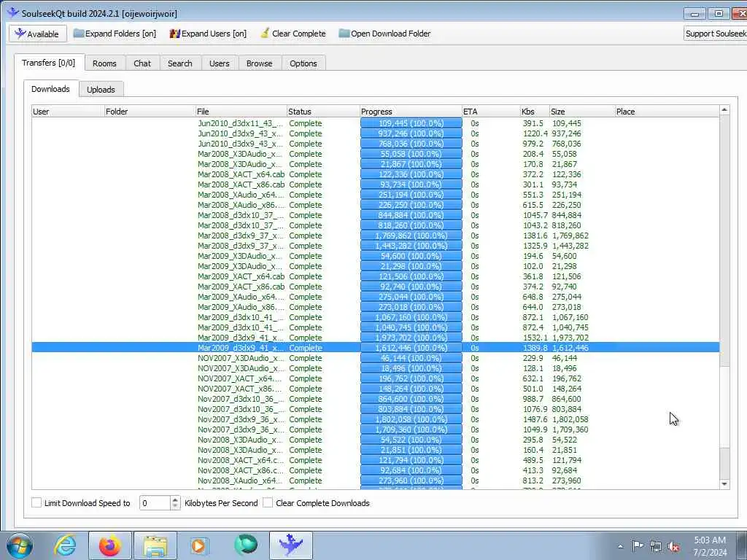Sort by the Status column header

point(323,112)
